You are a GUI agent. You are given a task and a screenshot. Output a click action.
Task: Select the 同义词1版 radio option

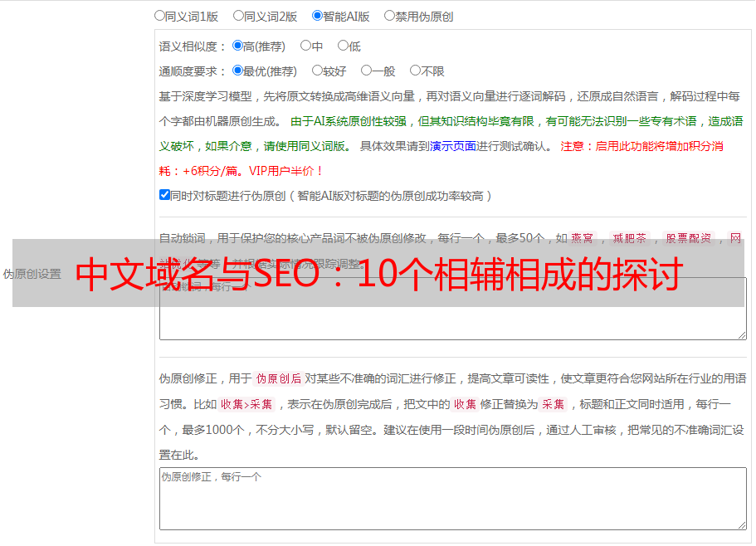[x=159, y=16]
